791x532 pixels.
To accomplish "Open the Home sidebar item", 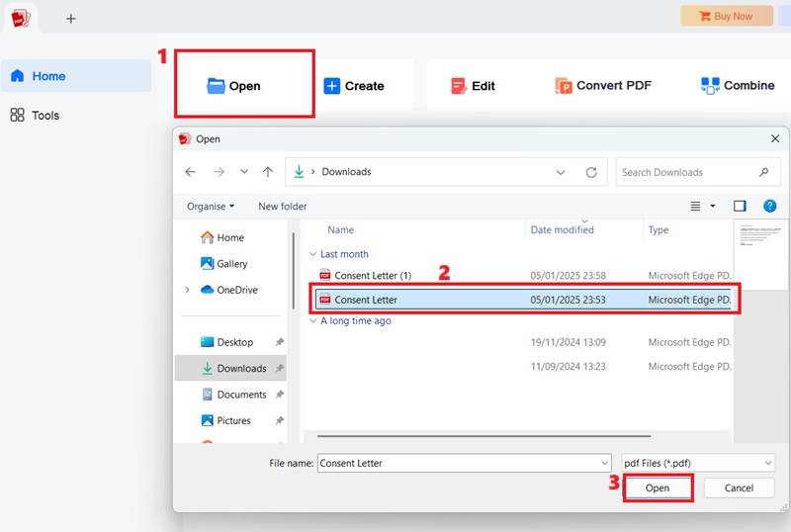I will [76, 76].
